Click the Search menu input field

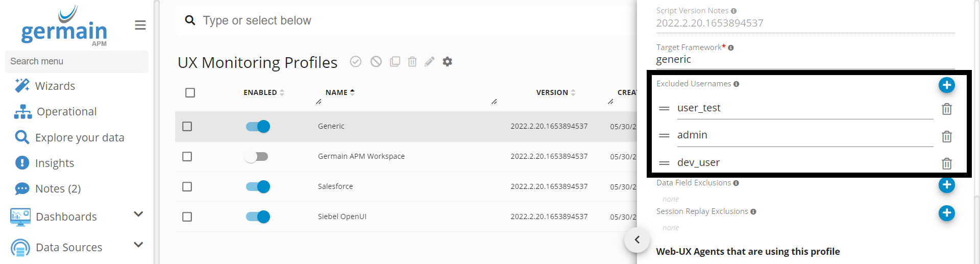tap(77, 61)
